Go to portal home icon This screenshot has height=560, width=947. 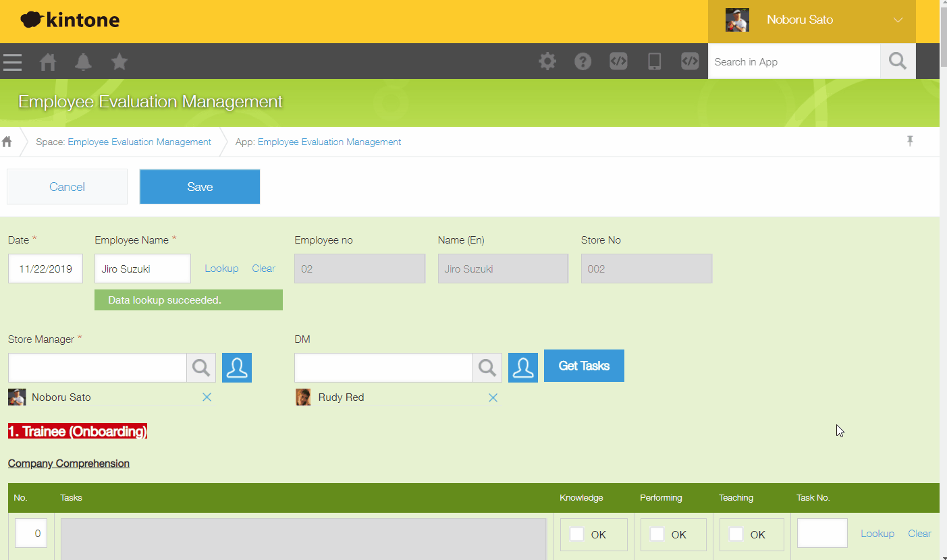coord(48,62)
